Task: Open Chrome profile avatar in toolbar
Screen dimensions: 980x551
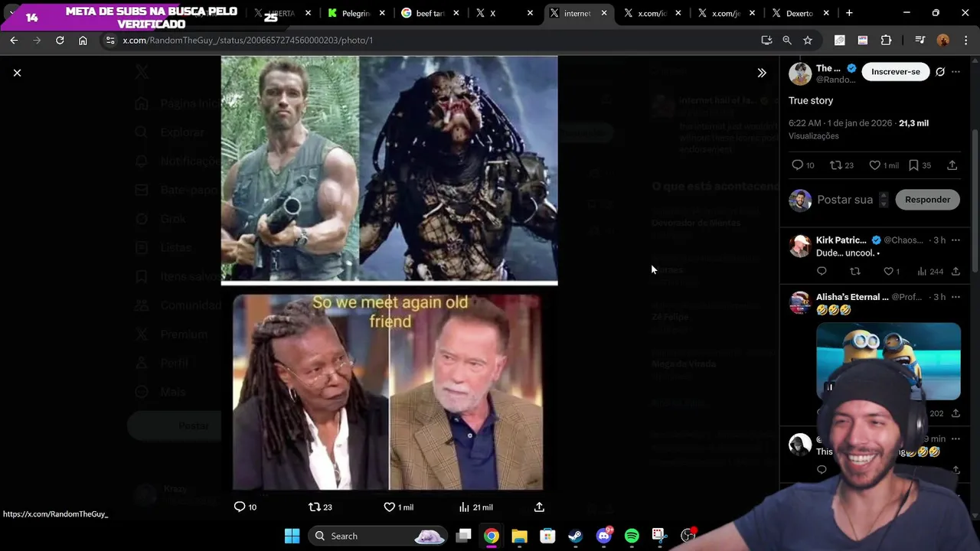Action: pyautogui.click(x=943, y=40)
